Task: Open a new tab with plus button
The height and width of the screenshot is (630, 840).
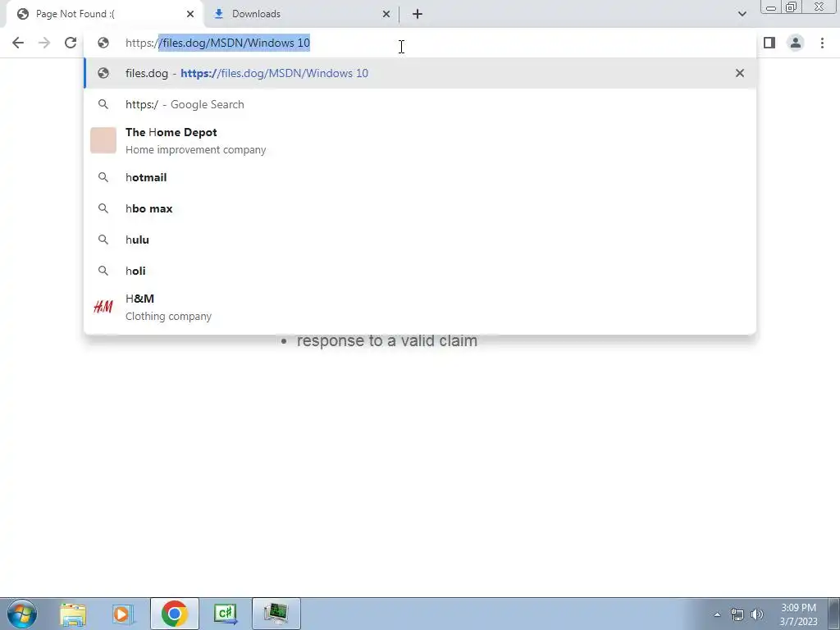Action: pyautogui.click(x=418, y=15)
